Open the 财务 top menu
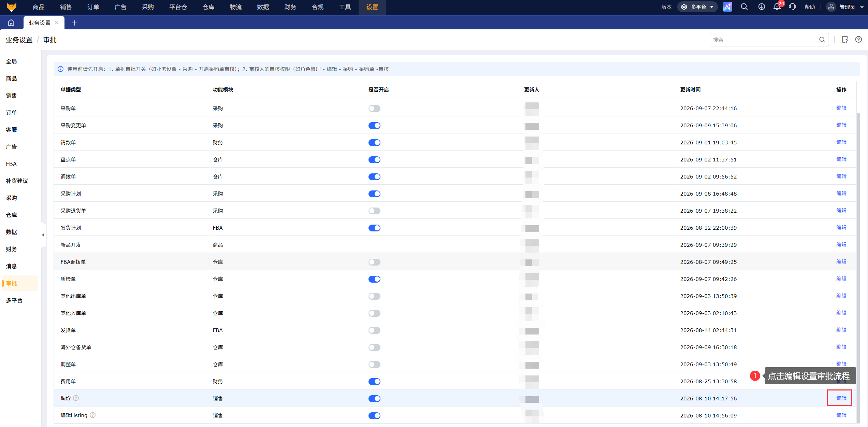Viewport: 868px width, 427px height. coord(290,7)
